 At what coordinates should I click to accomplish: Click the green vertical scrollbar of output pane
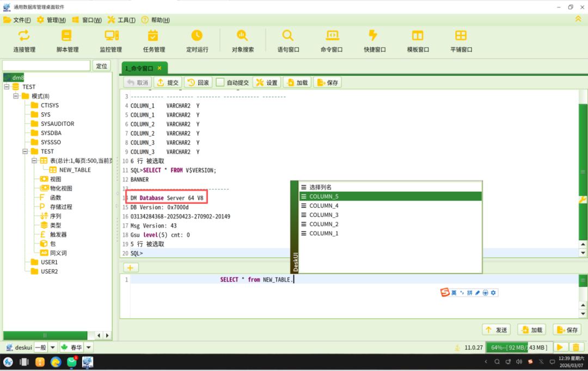583,172
